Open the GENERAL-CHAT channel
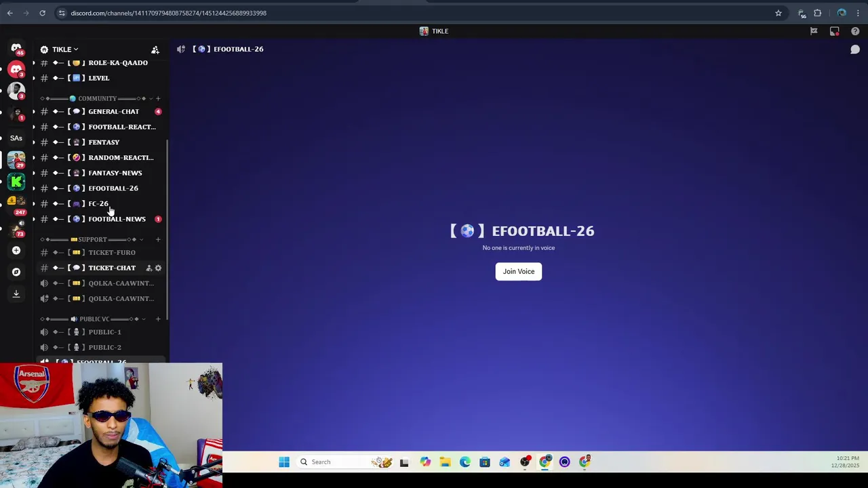Image resolution: width=868 pixels, height=488 pixels. (100, 112)
